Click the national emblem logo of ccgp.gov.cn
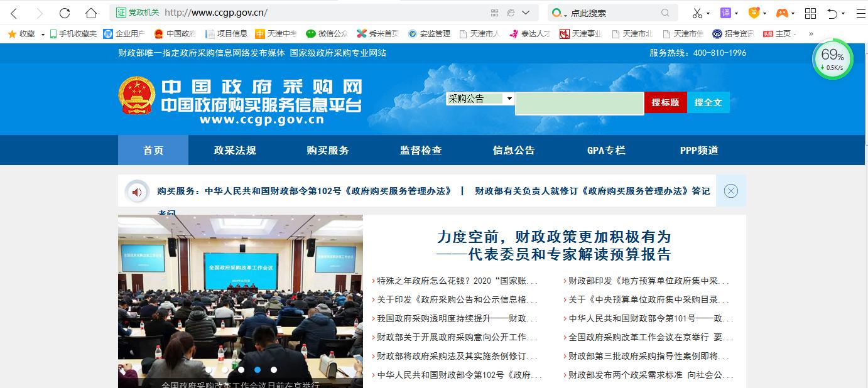Image resolution: width=868 pixels, height=388 pixels. click(x=138, y=94)
